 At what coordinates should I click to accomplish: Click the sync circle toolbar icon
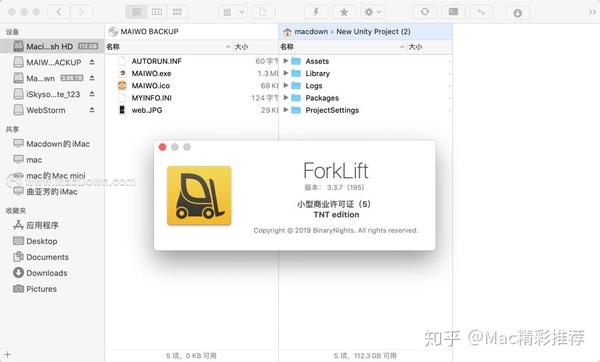425,12
